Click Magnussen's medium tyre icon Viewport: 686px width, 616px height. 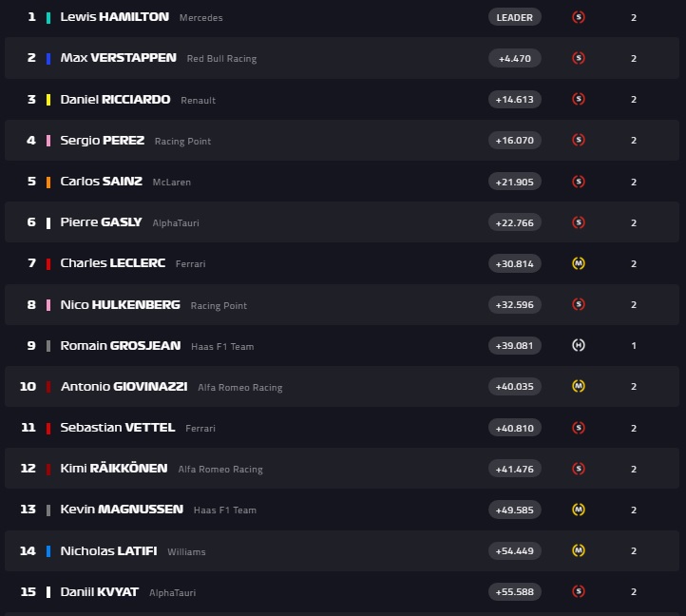[578, 510]
